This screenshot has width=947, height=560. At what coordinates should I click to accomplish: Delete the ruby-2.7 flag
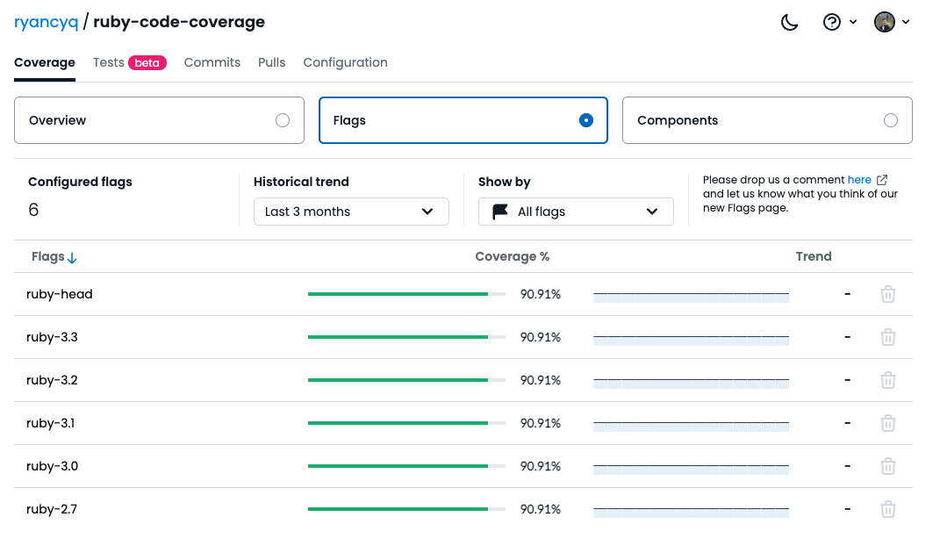(x=888, y=509)
